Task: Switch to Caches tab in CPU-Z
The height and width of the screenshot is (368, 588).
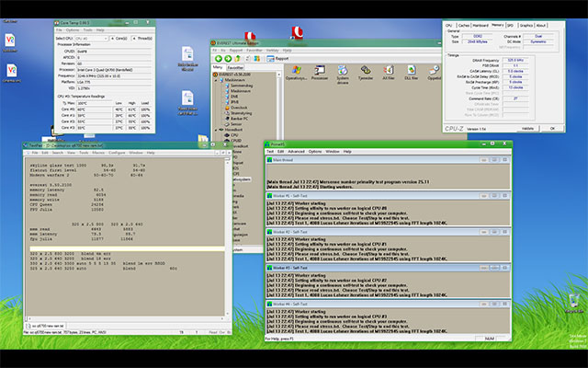Action: pos(464,26)
